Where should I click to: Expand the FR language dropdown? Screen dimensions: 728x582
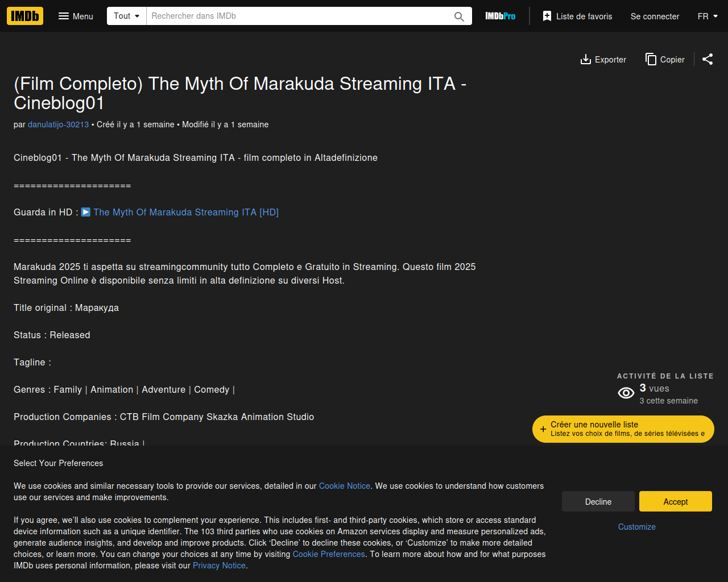point(708,16)
